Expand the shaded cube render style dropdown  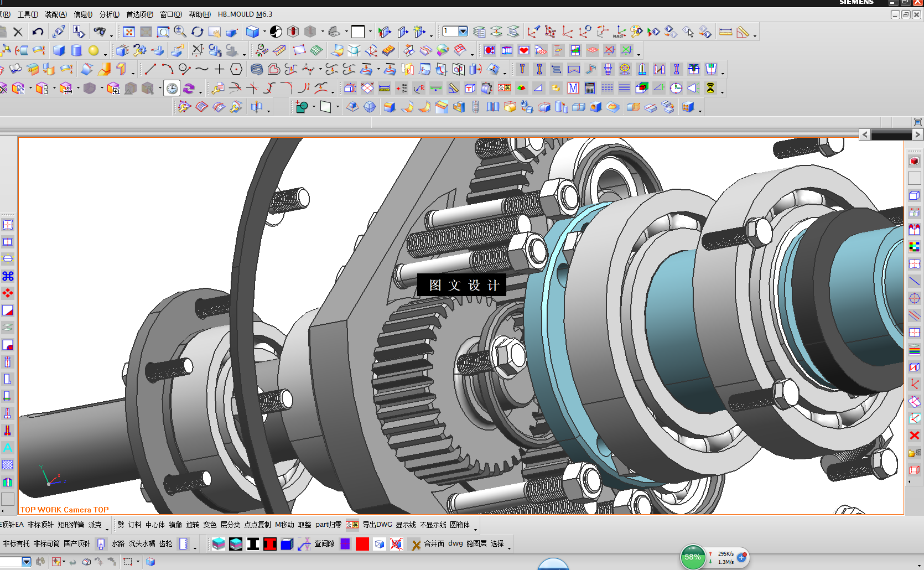(x=264, y=32)
